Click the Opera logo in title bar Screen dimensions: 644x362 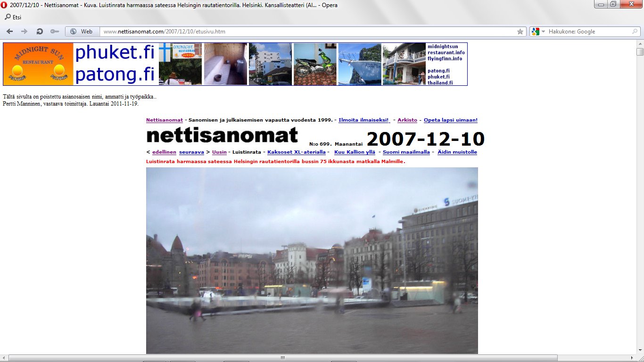(x=4, y=5)
